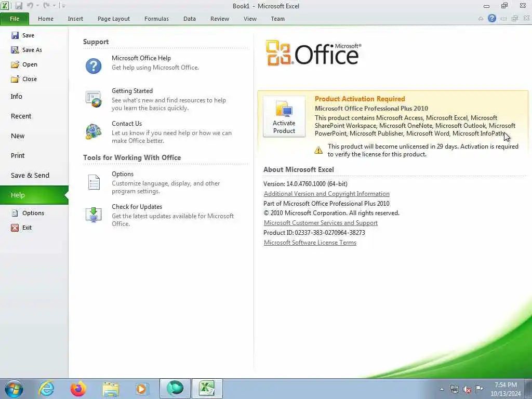Open Windows Media Player from taskbar

tap(141, 389)
